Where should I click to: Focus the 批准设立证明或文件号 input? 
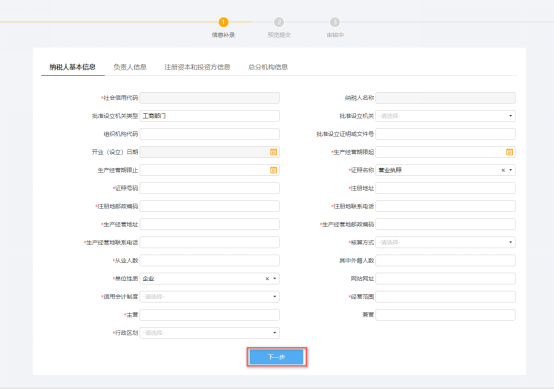pos(445,134)
